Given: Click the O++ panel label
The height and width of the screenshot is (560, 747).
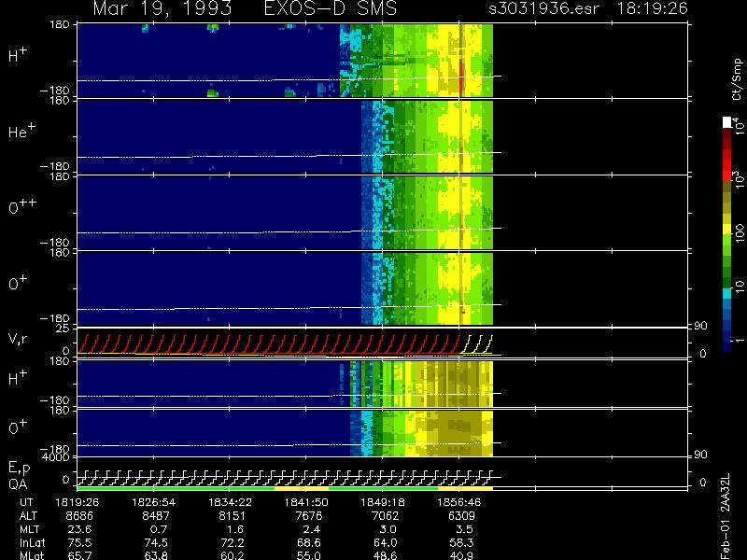Looking at the screenshot, I should (x=22, y=206).
